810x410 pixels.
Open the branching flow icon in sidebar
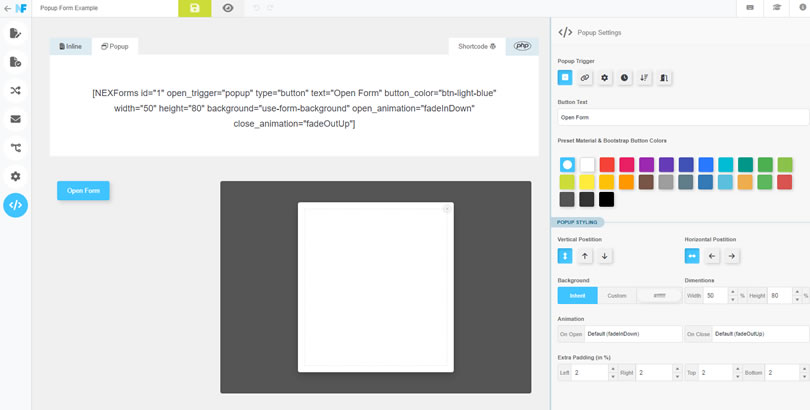(x=15, y=148)
